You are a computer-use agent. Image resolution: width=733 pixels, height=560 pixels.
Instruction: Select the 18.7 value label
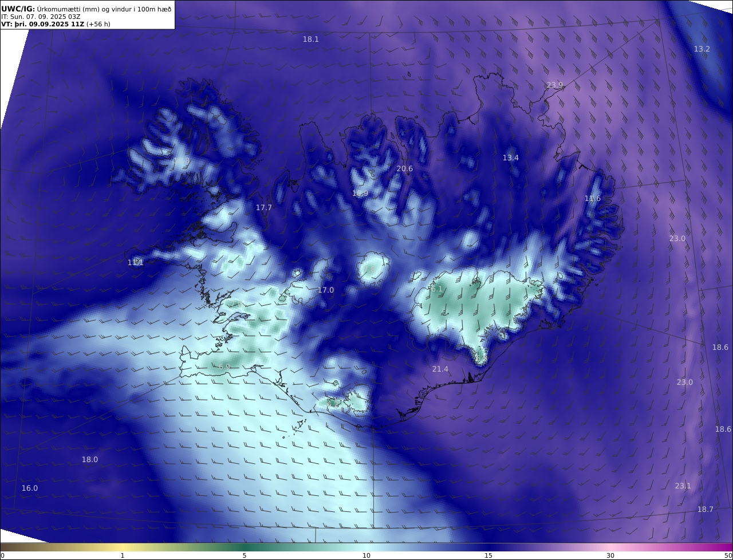tap(706, 510)
